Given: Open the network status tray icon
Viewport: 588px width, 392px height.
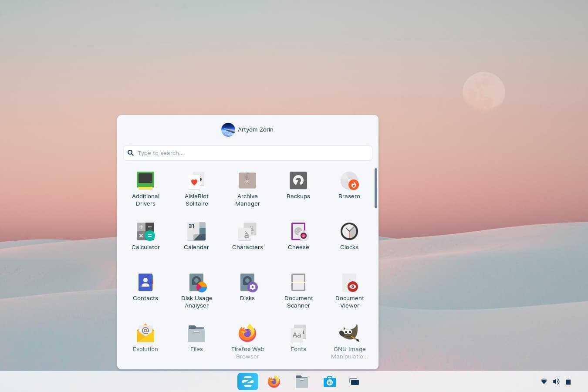Looking at the screenshot, I should click(544, 382).
